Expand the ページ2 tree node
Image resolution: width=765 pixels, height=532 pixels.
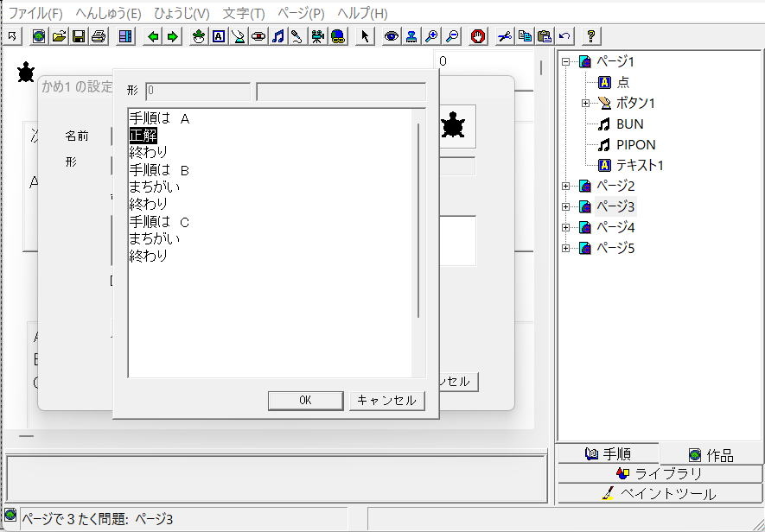(565, 186)
